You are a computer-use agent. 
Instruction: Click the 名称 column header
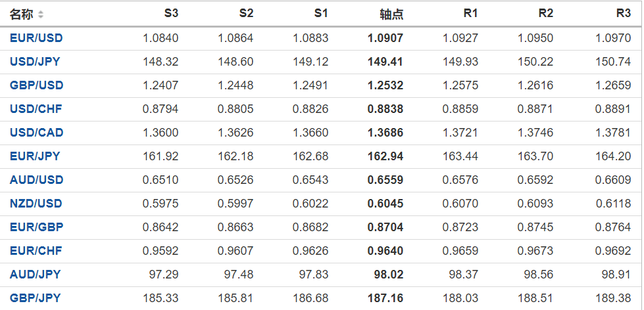(x=20, y=14)
